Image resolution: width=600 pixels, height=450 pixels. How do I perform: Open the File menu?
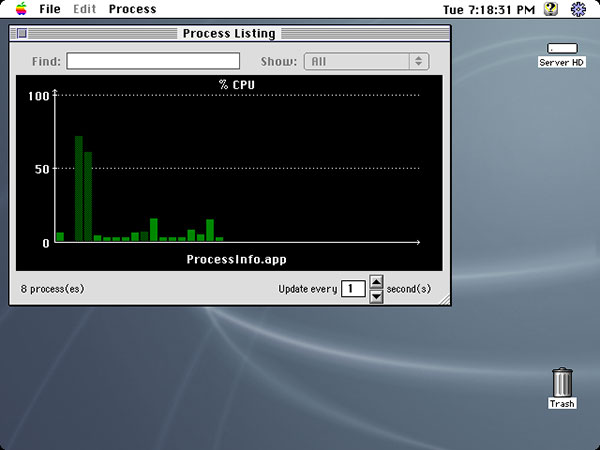click(x=50, y=9)
